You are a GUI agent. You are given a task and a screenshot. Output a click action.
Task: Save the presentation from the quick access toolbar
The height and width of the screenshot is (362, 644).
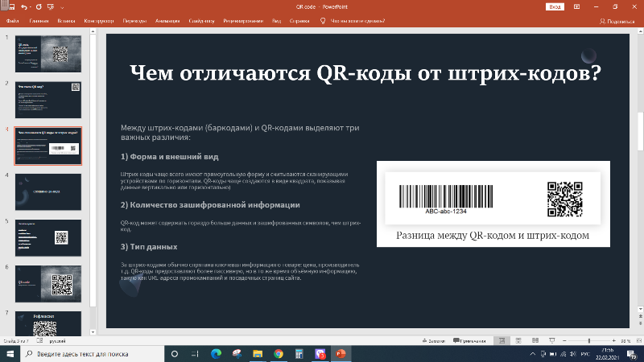(11, 7)
